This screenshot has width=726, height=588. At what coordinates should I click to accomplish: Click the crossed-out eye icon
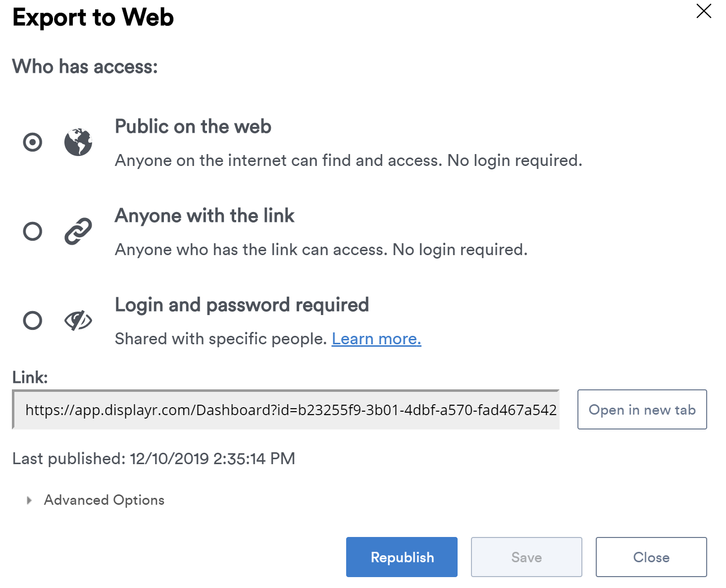(x=78, y=321)
